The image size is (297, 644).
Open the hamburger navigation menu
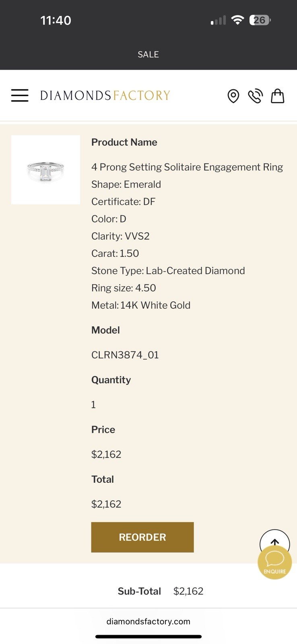coord(20,95)
